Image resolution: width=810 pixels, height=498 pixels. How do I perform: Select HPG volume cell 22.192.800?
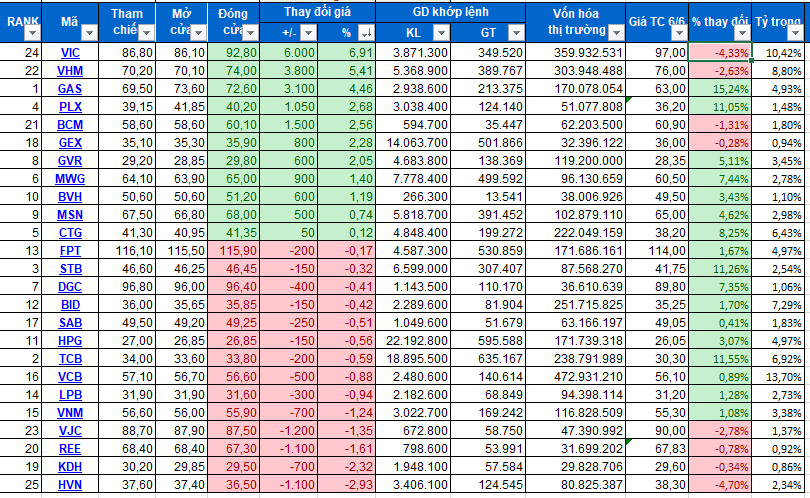click(x=413, y=341)
